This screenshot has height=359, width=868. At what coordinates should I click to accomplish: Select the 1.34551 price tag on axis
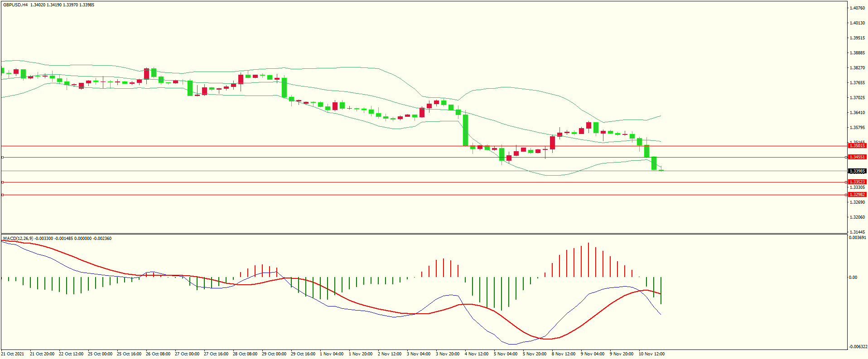tap(857, 157)
